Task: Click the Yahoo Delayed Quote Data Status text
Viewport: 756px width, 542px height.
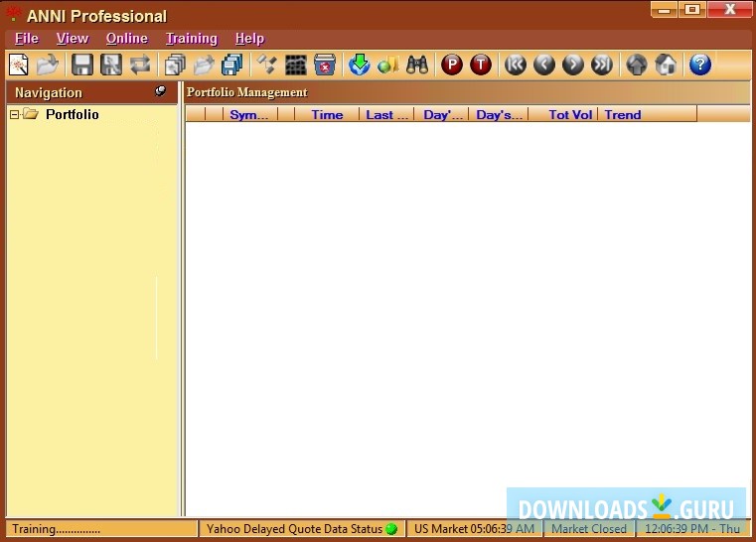Action: [x=294, y=529]
